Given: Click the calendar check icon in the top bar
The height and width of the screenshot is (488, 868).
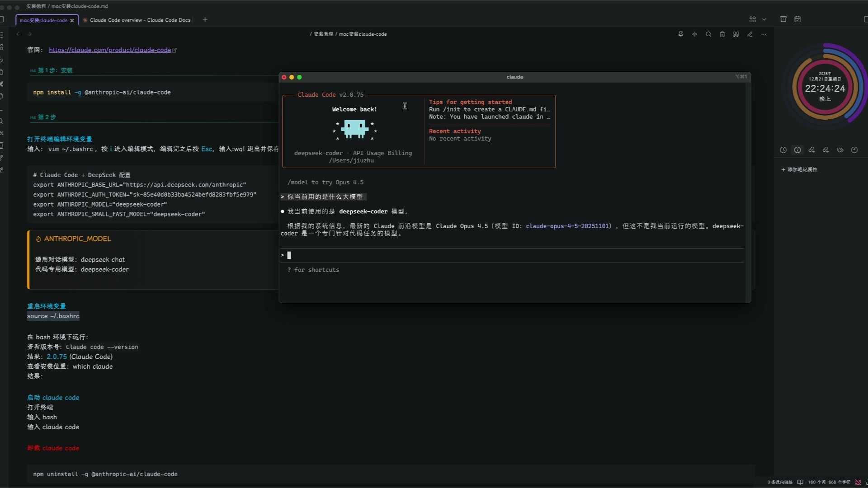Looking at the screenshot, I should (797, 19).
